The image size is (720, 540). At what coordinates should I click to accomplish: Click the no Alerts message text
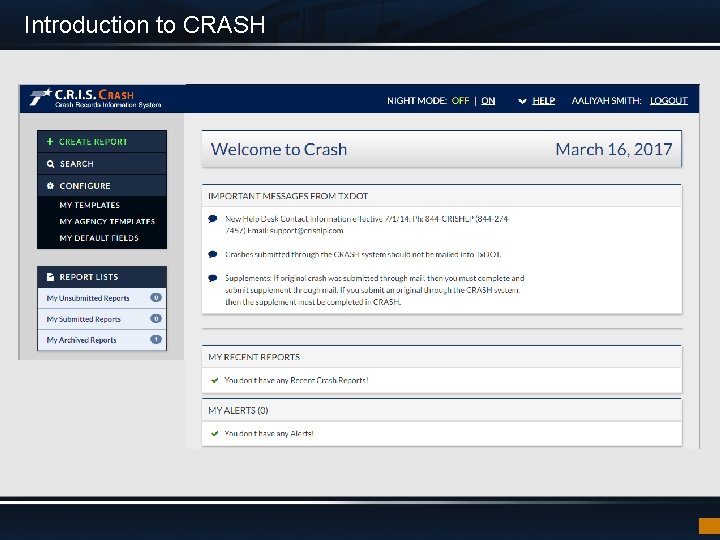[269, 433]
